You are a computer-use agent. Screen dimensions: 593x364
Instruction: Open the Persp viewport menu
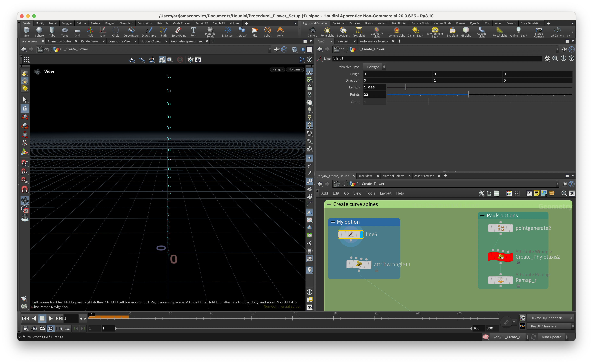(x=277, y=69)
